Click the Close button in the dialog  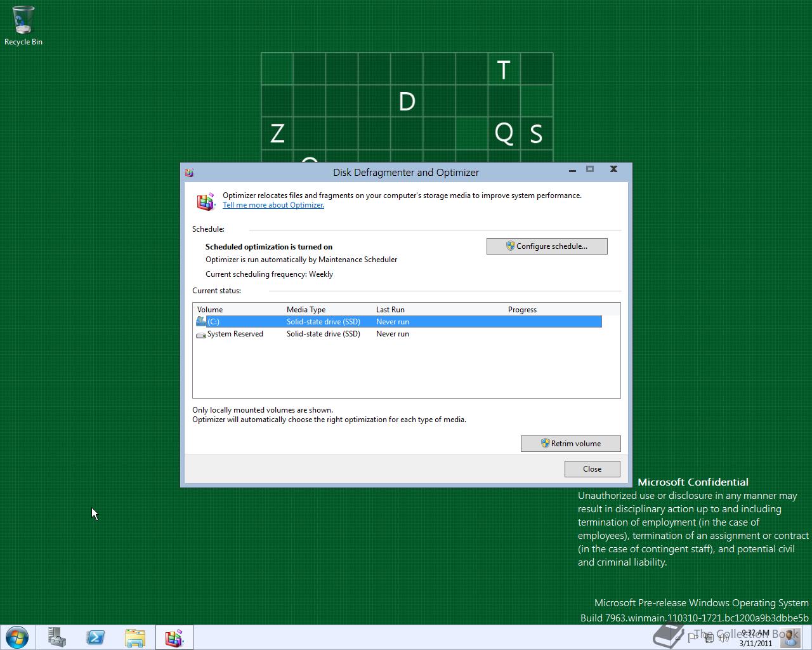(x=593, y=469)
